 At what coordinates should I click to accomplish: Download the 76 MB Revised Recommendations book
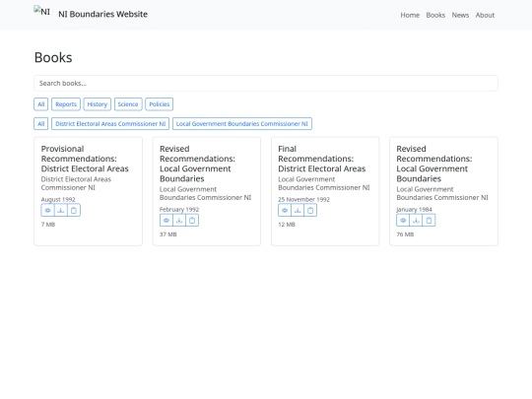(x=416, y=221)
